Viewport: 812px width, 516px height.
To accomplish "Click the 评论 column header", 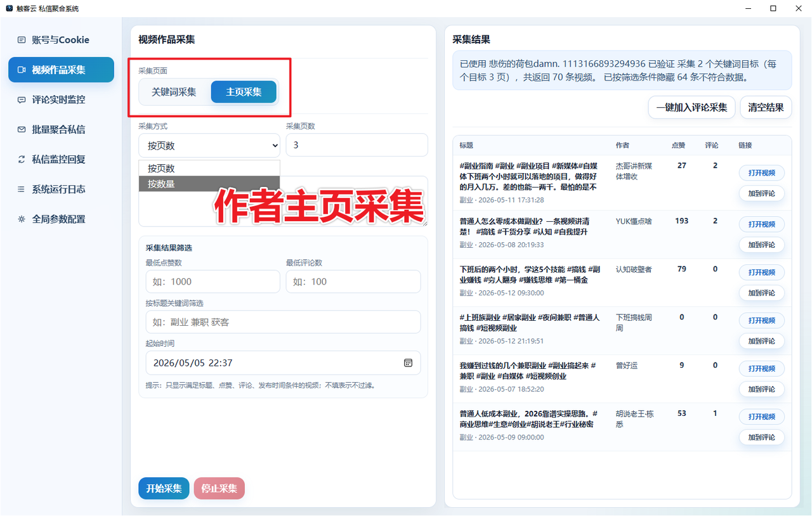I will [712, 145].
